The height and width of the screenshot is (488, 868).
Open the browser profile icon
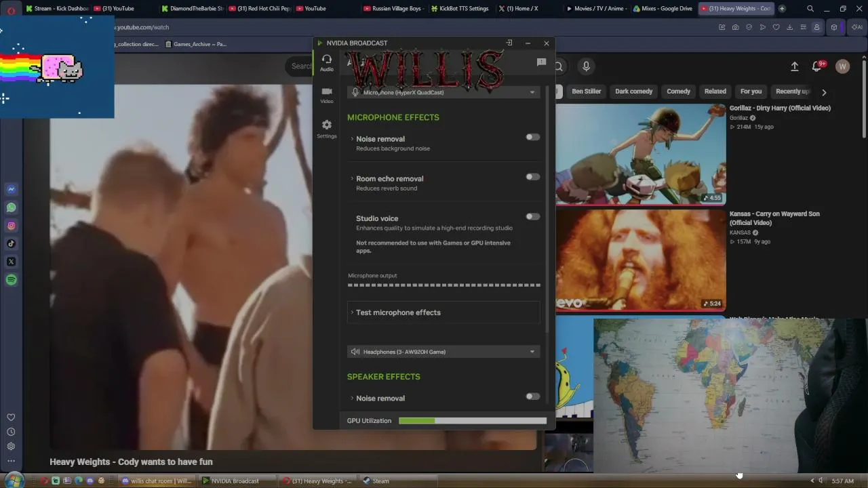click(816, 27)
